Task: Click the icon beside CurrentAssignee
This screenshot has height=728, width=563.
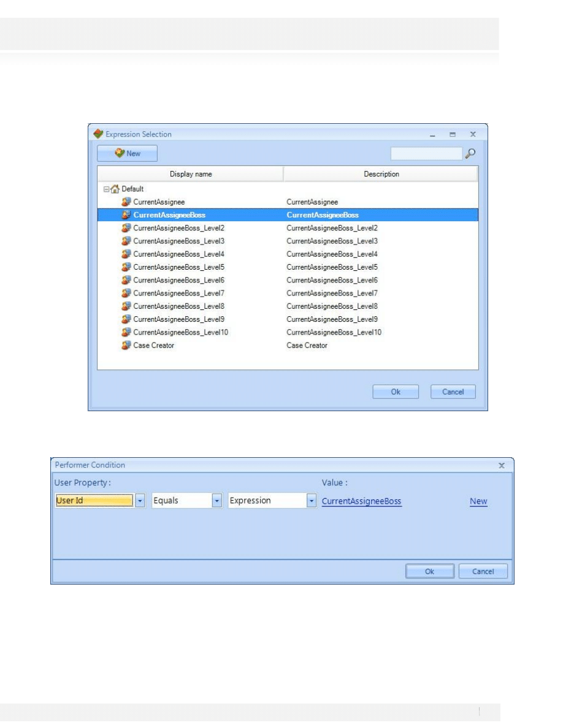Action: (126, 202)
